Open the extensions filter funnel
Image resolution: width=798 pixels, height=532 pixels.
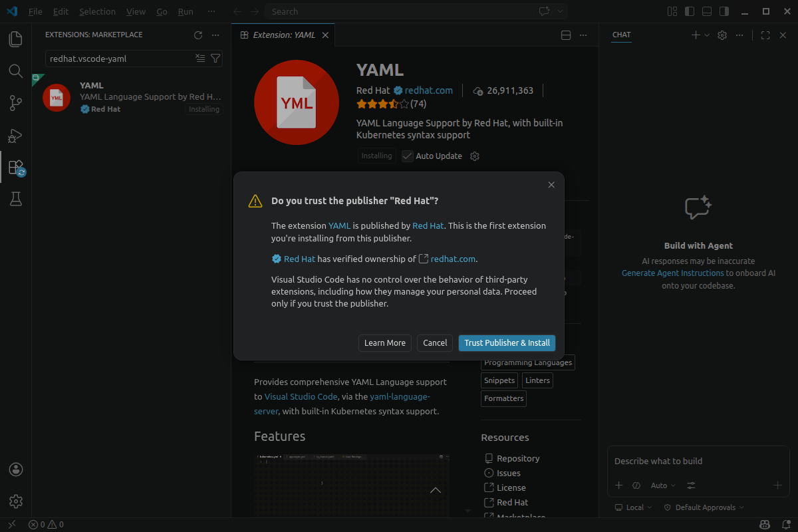click(x=215, y=59)
